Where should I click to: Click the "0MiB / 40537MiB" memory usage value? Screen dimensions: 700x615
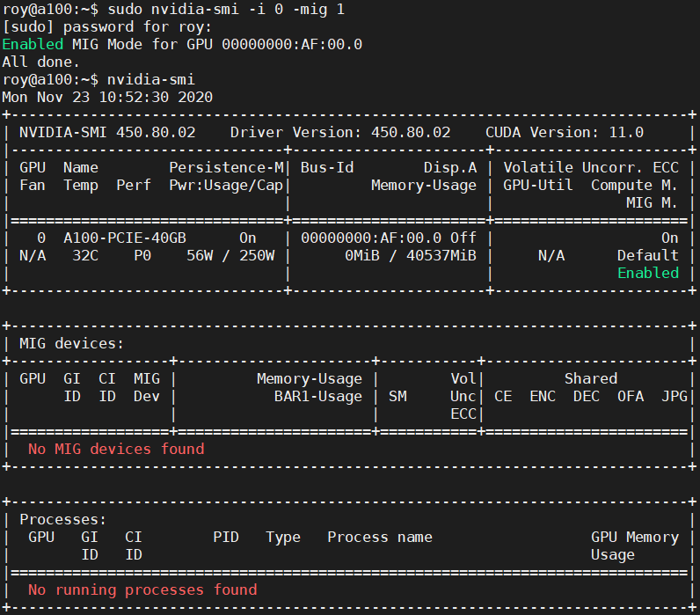click(x=411, y=255)
